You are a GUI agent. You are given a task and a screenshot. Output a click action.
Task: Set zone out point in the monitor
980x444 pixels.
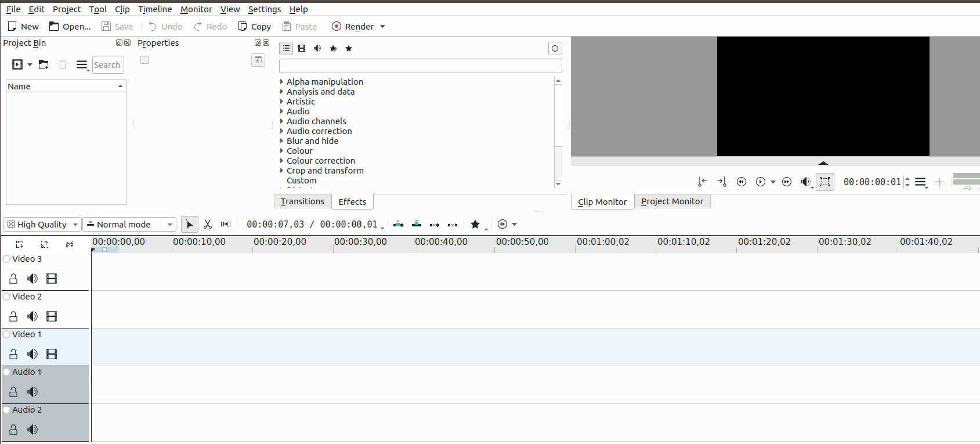click(721, 182)
